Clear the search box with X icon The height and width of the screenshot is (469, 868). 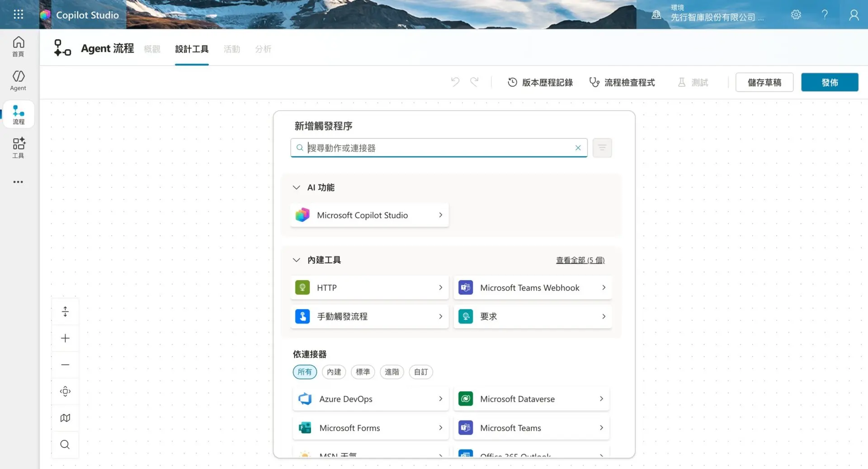pyautogui.click(x=578, y=148)
